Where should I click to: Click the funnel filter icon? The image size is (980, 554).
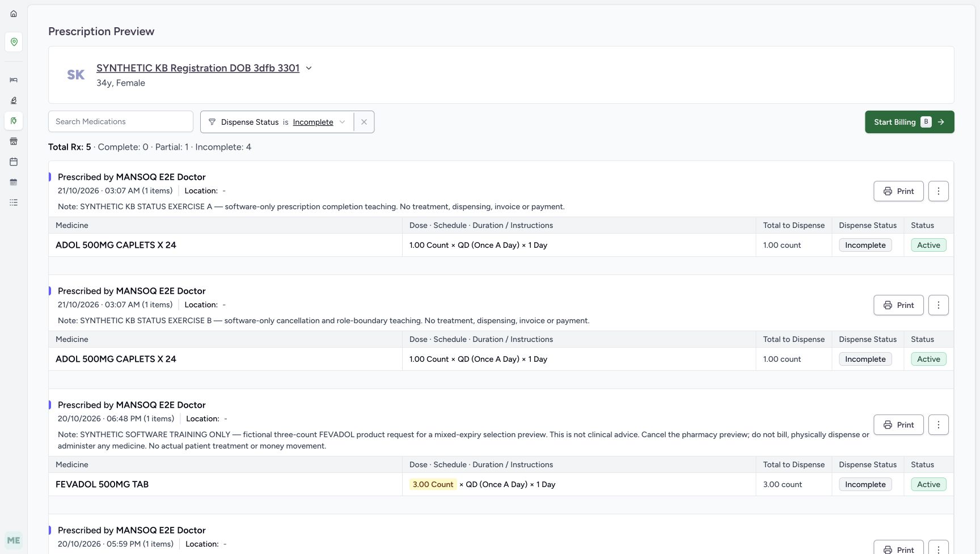tap(212, 122)
